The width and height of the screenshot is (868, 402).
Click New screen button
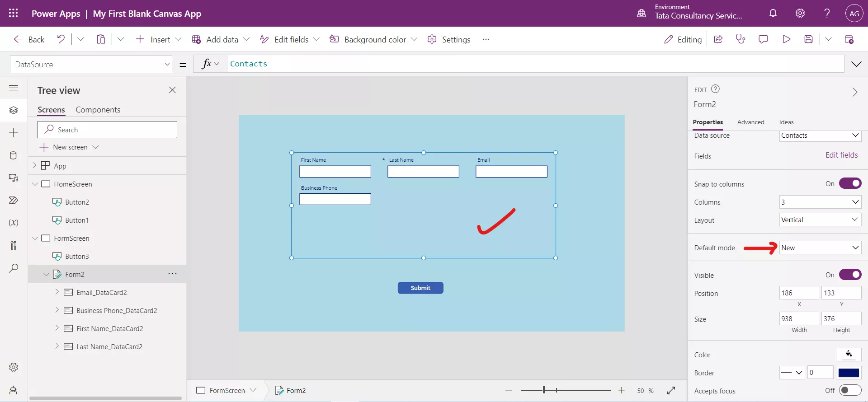coord(69,147)
